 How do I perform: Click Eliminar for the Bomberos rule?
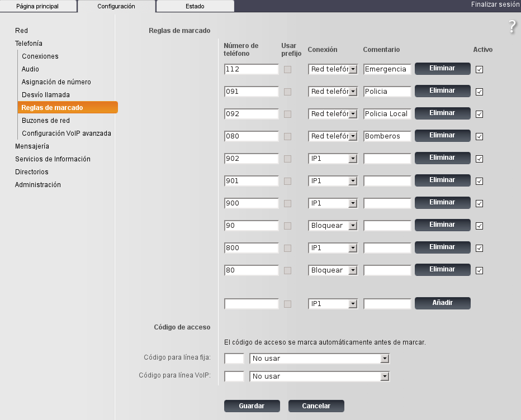point(442,135)
